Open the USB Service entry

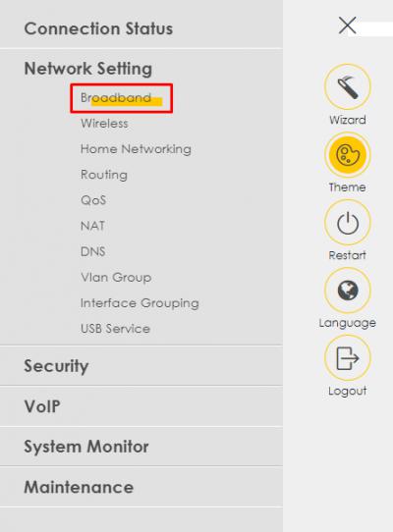(x=115, y=329)
